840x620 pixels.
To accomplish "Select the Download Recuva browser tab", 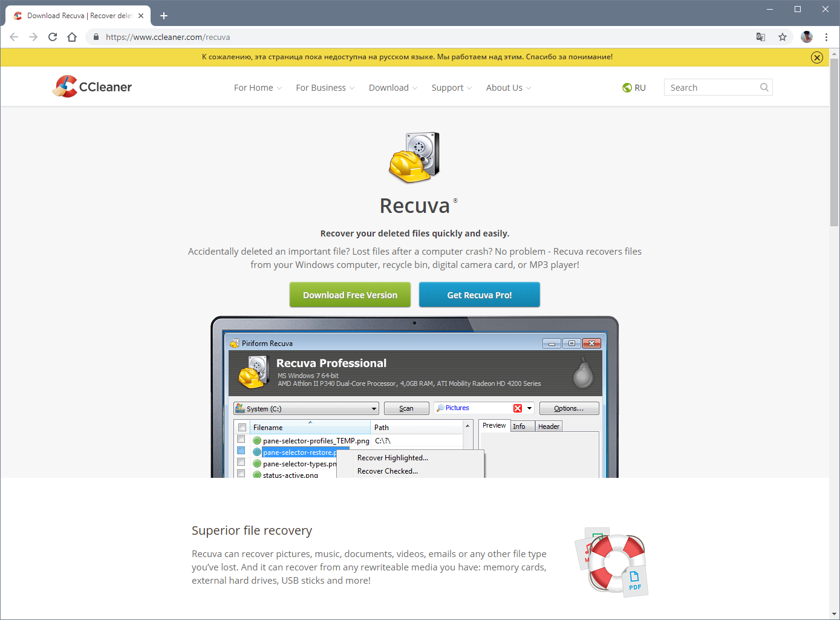I will click(77, 16).
